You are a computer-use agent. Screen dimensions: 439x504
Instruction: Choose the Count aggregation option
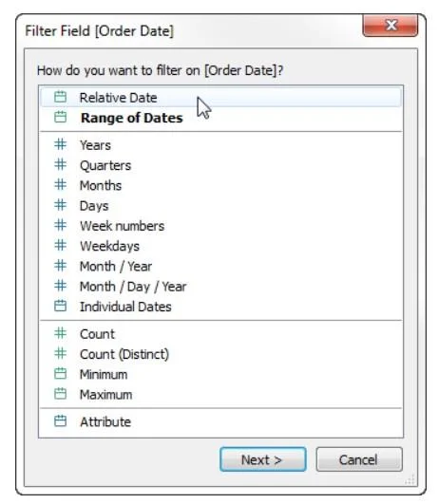pyautogui.click(x=220, y=334)
